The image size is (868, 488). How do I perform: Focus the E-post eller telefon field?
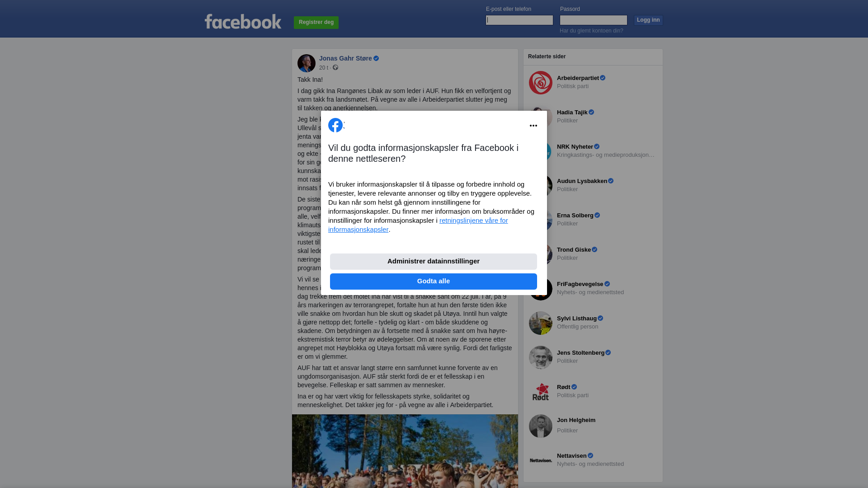click(x=519, y=20)
